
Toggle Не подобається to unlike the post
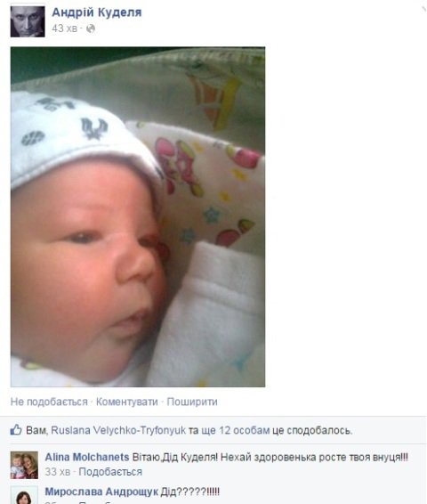(49, 402)
